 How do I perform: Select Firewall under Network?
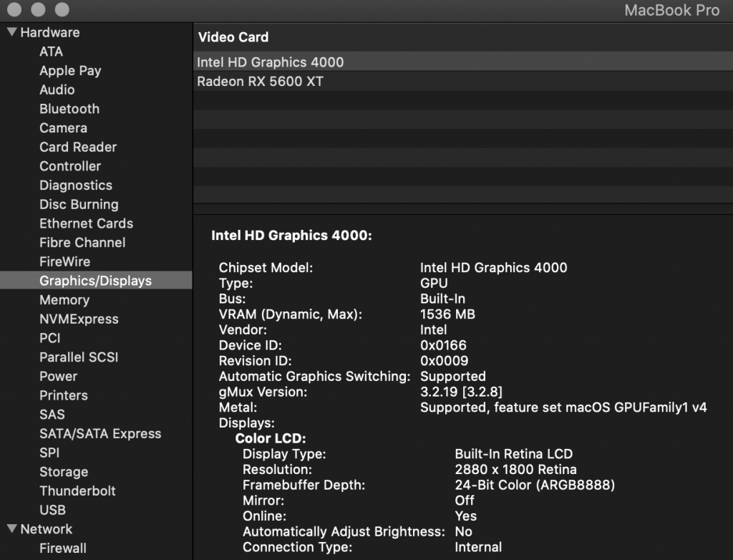pyautogui.click(x=63, y=549)
